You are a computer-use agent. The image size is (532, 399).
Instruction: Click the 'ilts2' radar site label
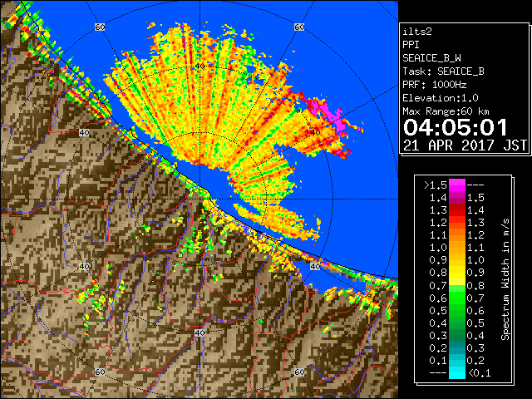tap(417, 32)
